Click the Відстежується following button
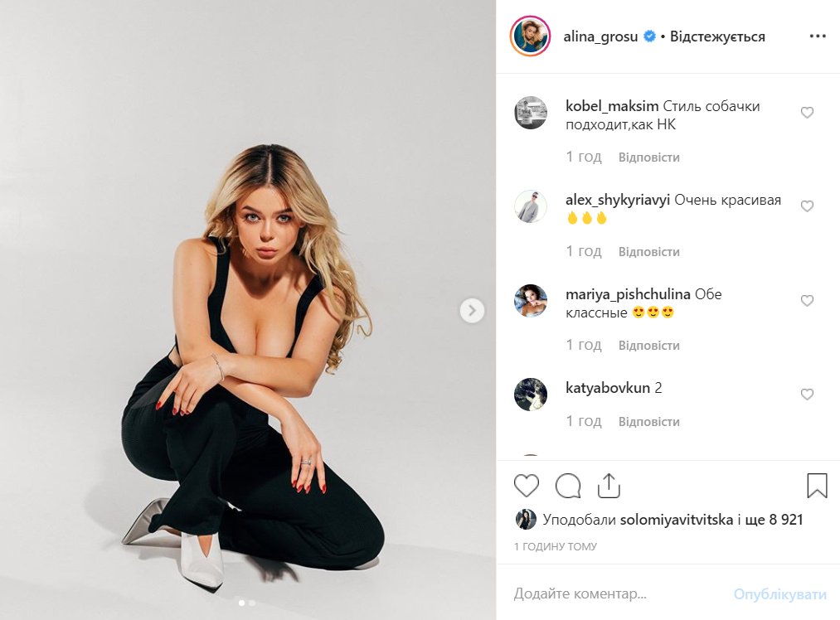 pos(717,36)
